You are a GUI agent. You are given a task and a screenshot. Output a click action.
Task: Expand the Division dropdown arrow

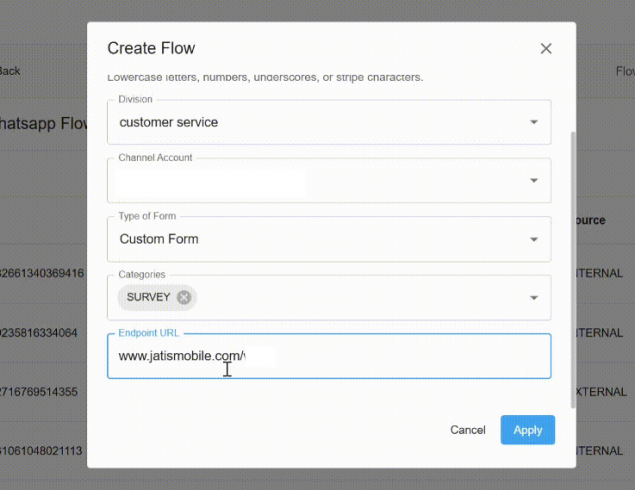click(533, 123)
